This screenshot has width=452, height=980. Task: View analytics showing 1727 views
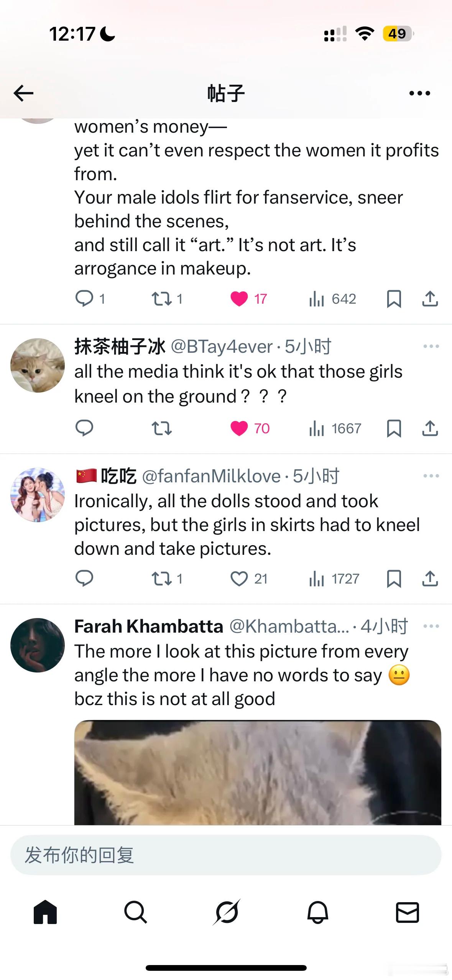pos(334,579)
